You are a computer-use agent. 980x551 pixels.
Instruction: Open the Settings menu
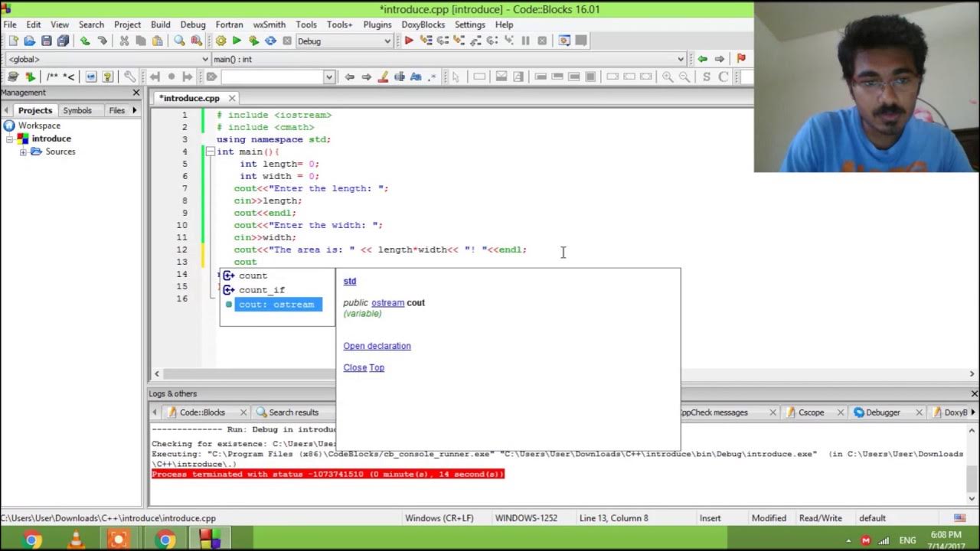470,24
